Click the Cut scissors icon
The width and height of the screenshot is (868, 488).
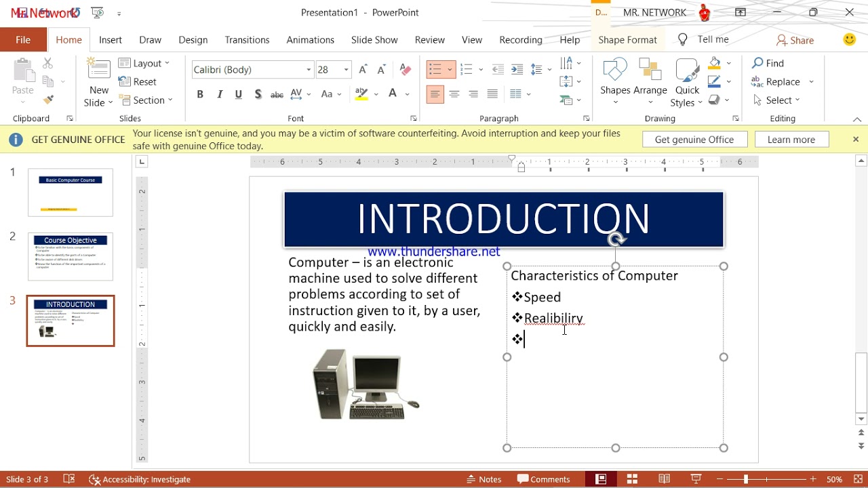[47, 63]
